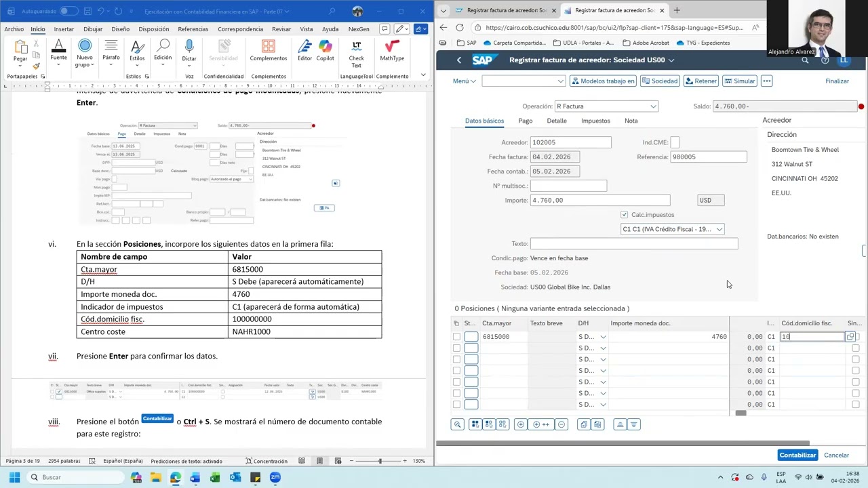This screenshot has width=868, height=488.
Task: Open LanguageTool Check Text in Word
Action: tap(356, 53)
